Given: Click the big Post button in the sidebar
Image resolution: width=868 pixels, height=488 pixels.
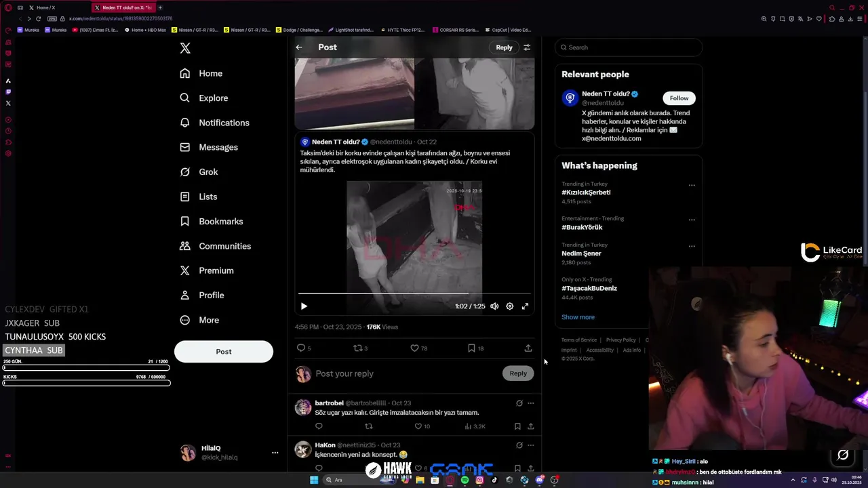Looking at the screenshot, I should coord(224,351).
